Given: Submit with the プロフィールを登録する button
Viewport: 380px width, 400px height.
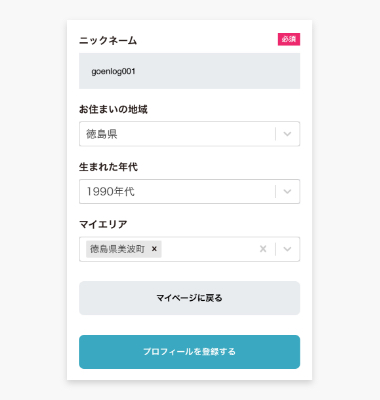Looking at the screenshot, I should pyautogui.click(x=189, y=352).
